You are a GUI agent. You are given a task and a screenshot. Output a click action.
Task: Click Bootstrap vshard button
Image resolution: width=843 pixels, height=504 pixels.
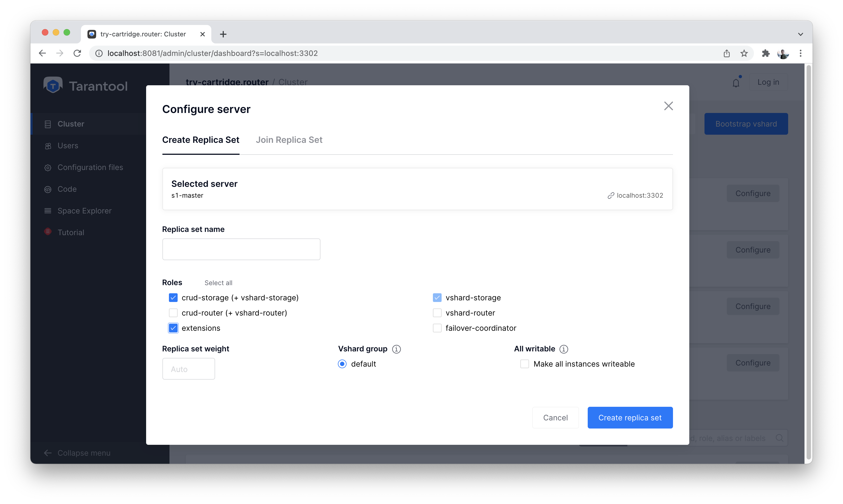coord(746,124)
